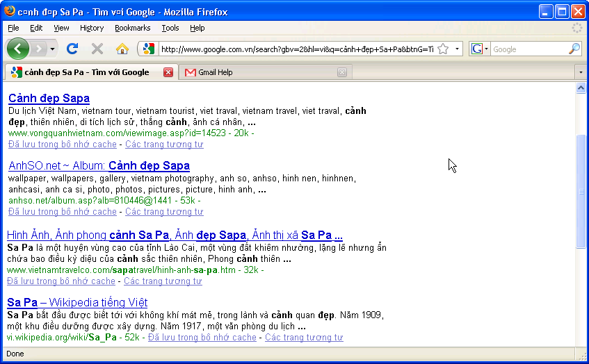Open similar pages for vongquanhvietnam result
This screenshot has width=589, height=364.
164,144
